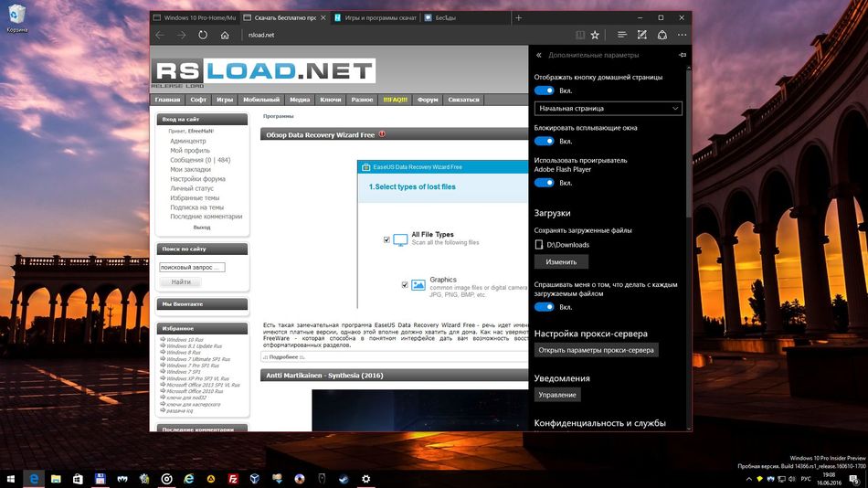
Task: Toggle reading view book icon
Action: click(579, 35)
